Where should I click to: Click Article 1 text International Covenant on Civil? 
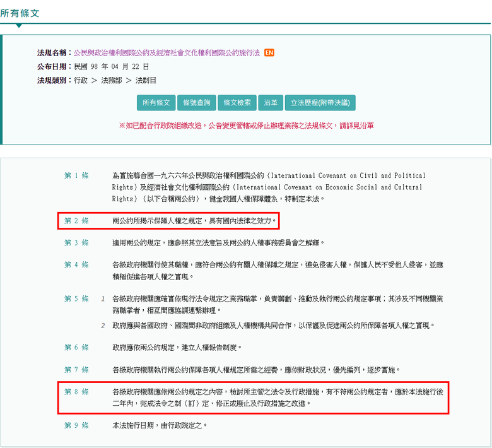pos(324,175)
